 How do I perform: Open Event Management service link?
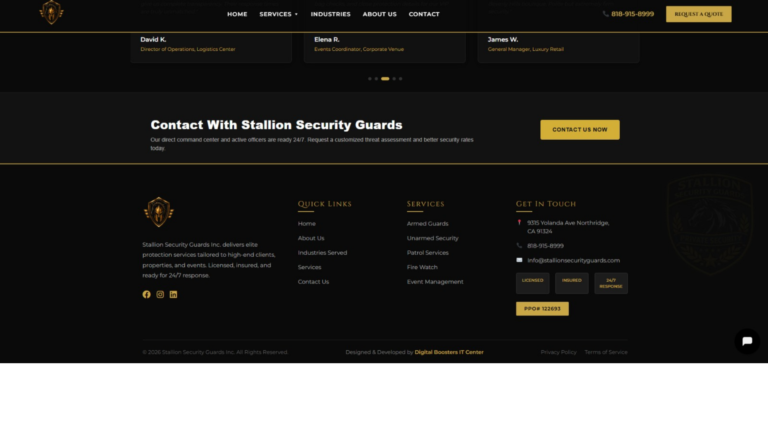pos(435,282)
